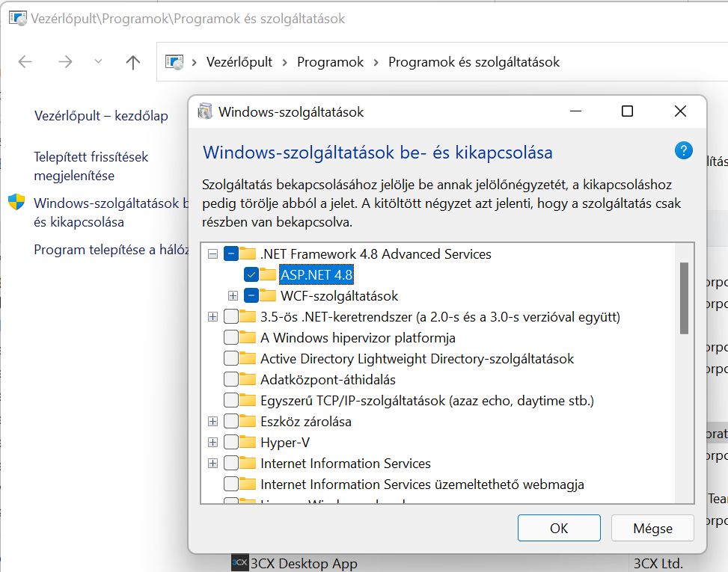Enable the Adatközpont-áthidalás checkbox
Viewport: 728px width, 572px height.
point(230,379)
